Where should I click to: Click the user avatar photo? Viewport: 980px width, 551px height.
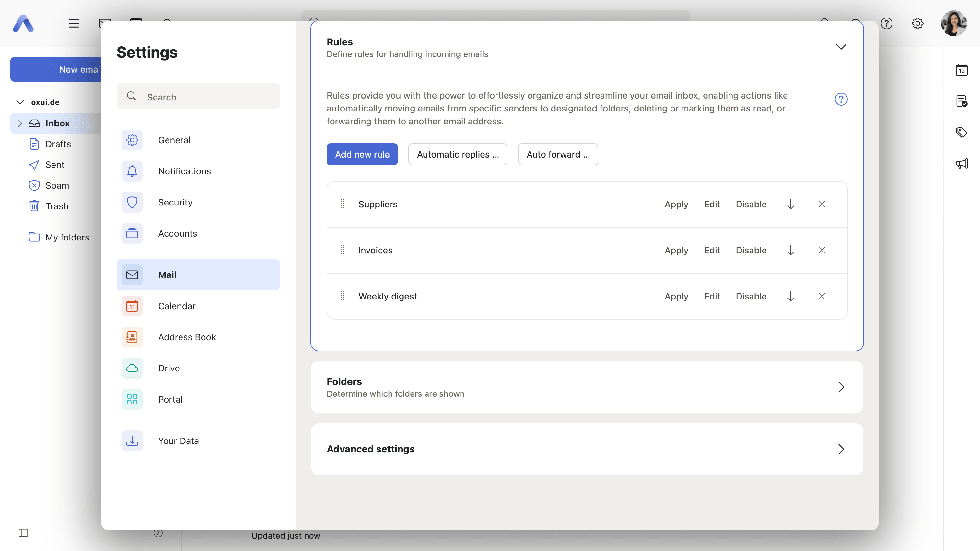[954, 23]
